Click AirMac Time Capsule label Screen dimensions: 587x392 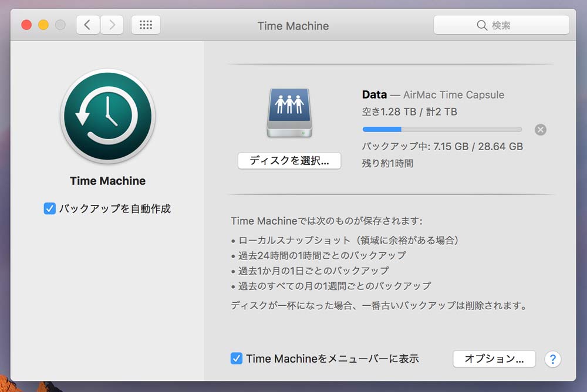[454, 94]
